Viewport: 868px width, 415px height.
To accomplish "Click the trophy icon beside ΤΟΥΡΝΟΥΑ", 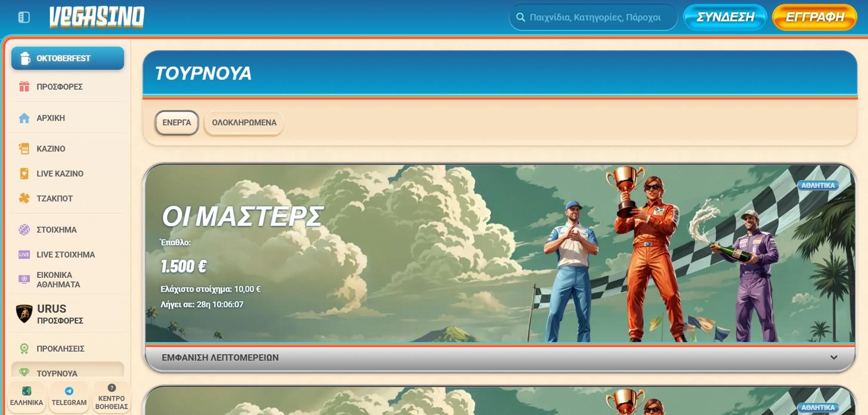I will pos(24,373).
